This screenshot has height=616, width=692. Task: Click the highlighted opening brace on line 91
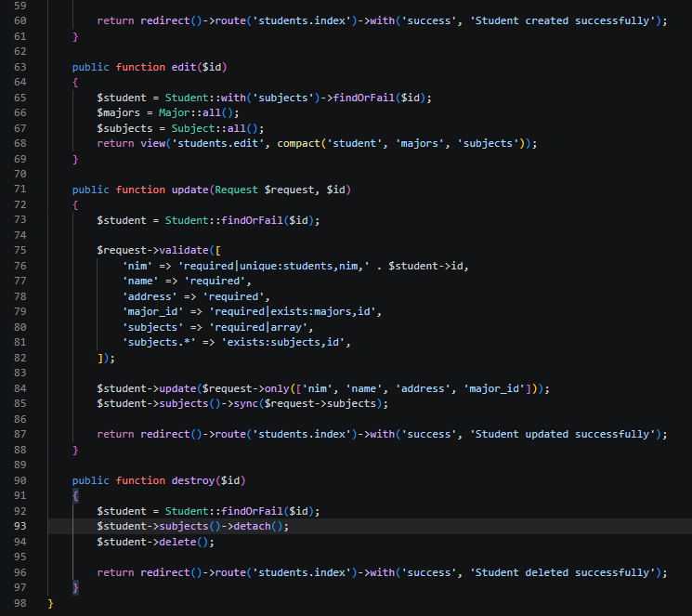coord(75,496)
